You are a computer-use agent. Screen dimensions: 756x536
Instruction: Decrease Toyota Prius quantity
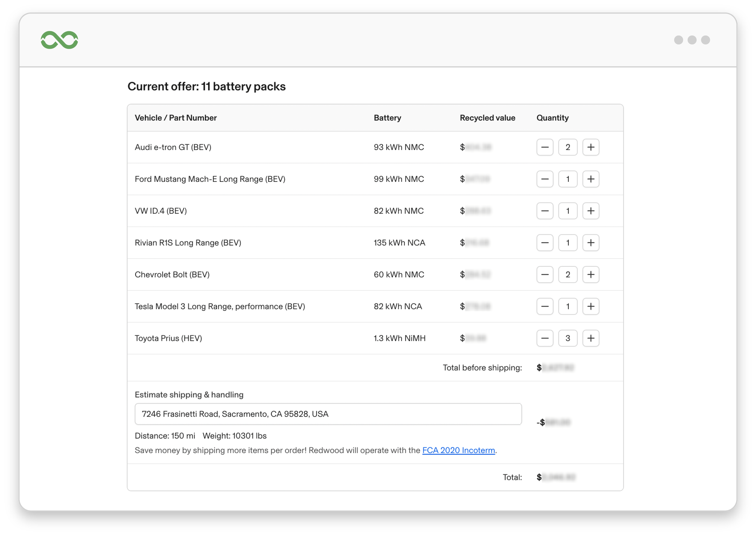545,338
